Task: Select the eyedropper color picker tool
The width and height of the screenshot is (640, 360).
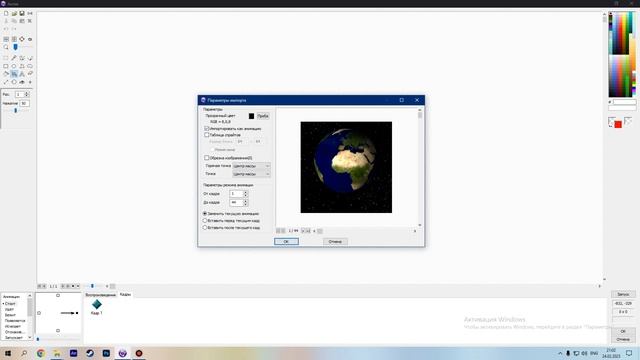Action: 14,58
